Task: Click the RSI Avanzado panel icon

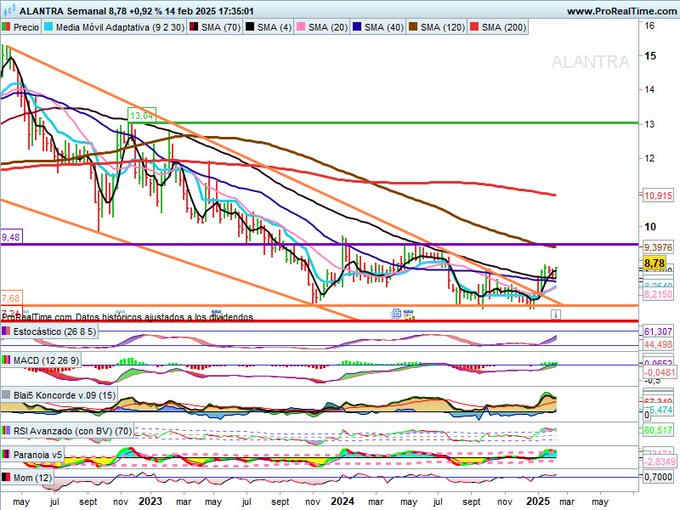Action: [6, 431]
